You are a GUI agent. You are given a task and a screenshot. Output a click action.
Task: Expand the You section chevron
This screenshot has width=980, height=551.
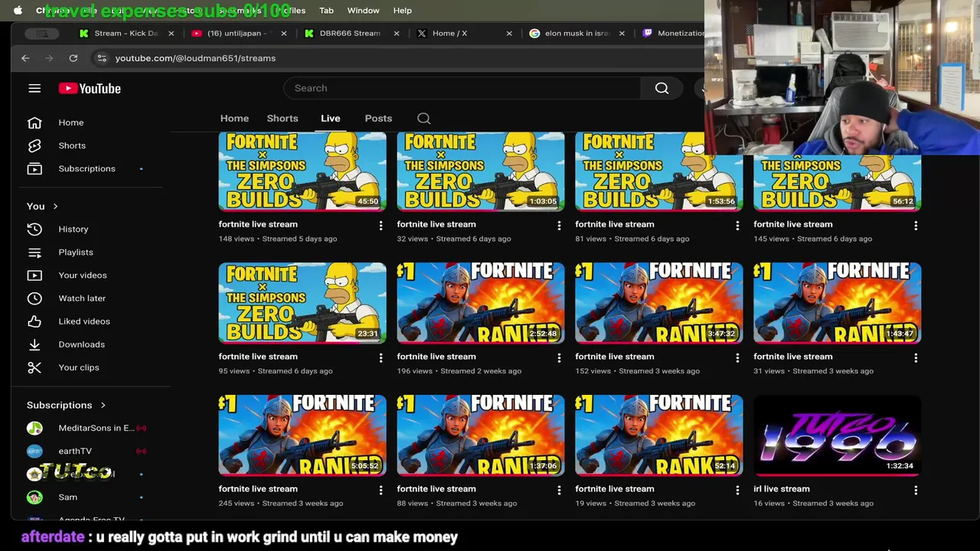[x=55, y=206]
